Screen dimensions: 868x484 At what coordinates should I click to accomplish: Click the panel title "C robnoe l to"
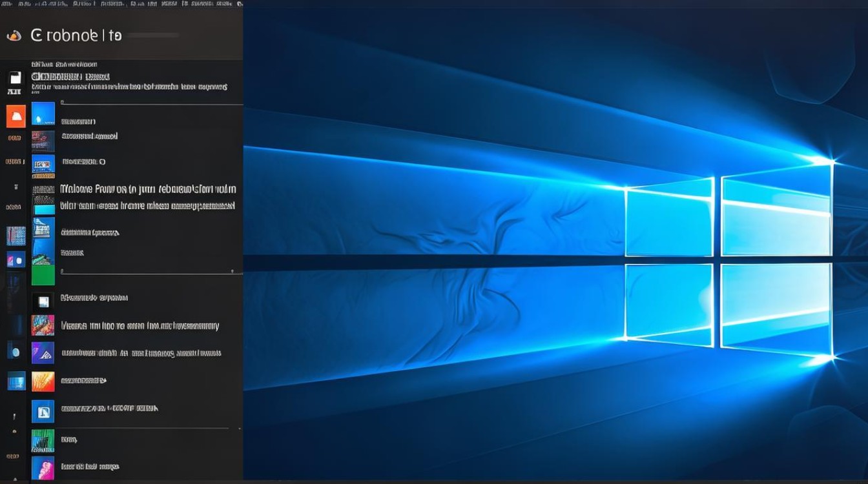(76, 35)
